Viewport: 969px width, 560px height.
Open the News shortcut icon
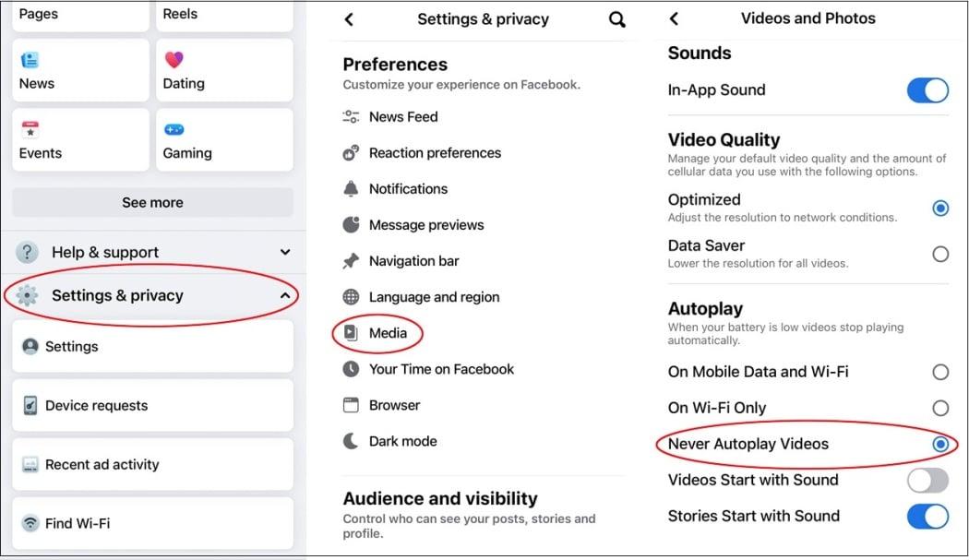30,60
